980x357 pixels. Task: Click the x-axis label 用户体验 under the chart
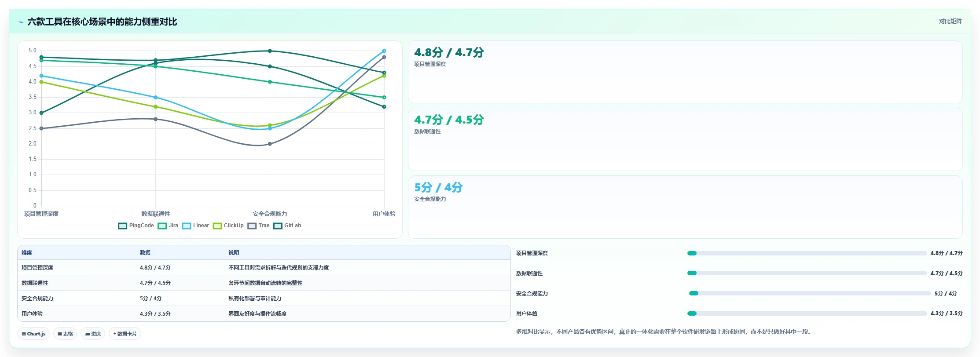(384, 214)
